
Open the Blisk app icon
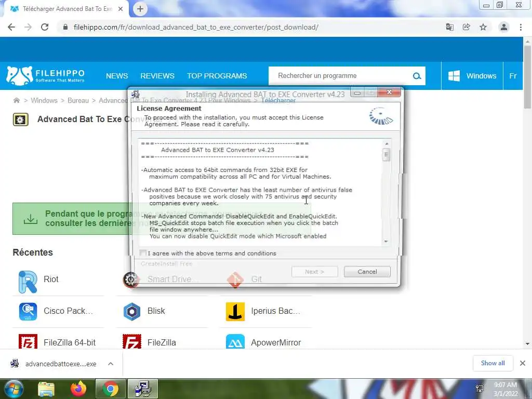[131, 312]
